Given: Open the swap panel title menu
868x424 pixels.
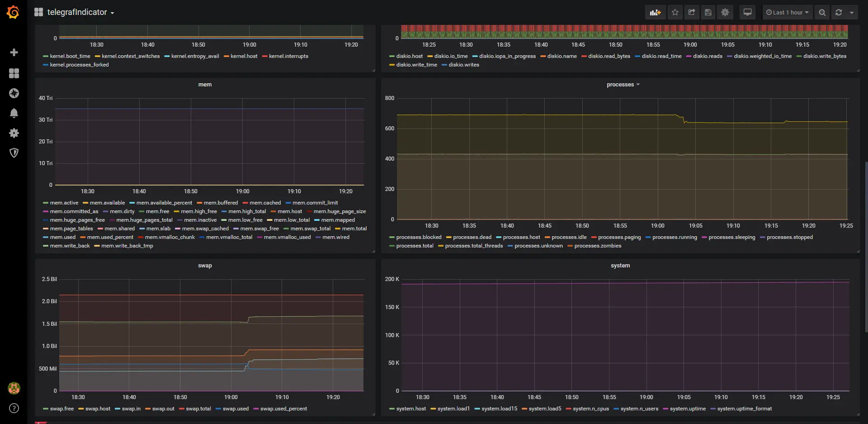Looking at the screenshot, I should 205,266.
